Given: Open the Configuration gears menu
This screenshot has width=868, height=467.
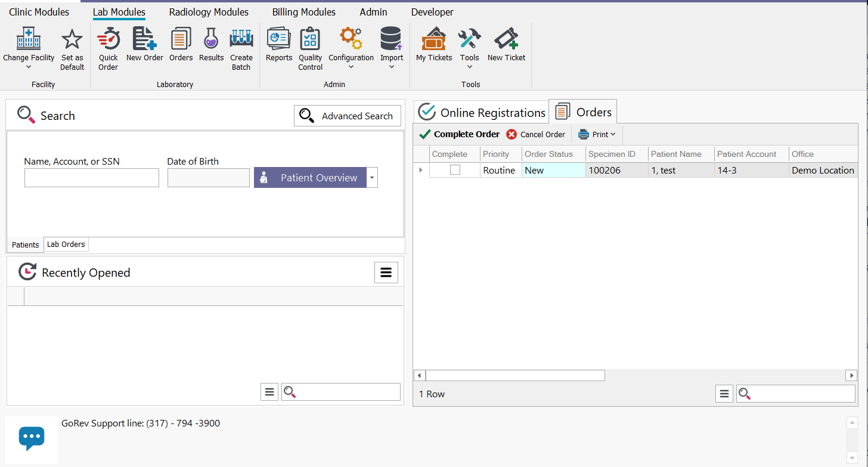Looking at the screenshot, I should click(351, 49).
